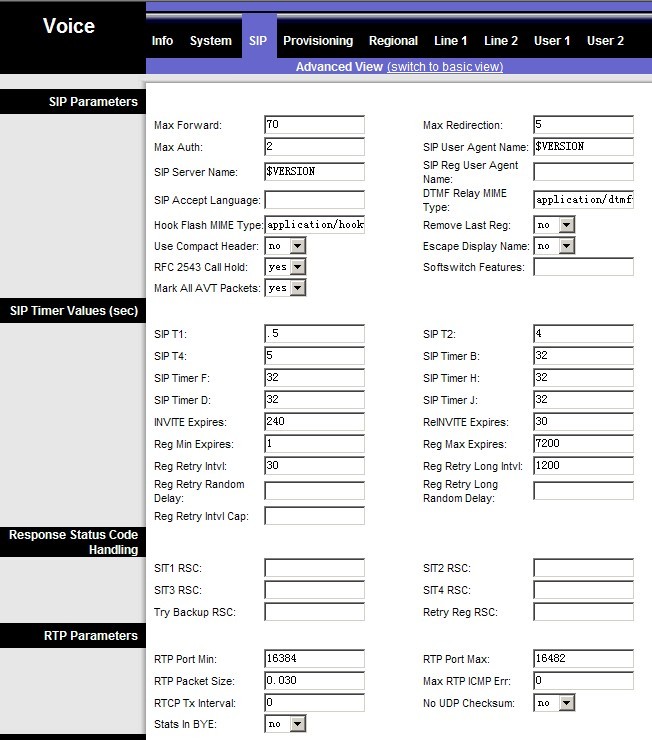Focus the Reg Retry Intvl Cap field
Viewport: 652px width, 740px height.
(x=315, y=516)
